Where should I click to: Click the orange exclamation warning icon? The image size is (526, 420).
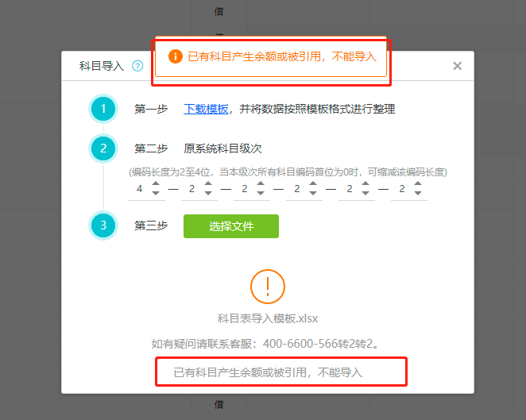tap(268, 287)
